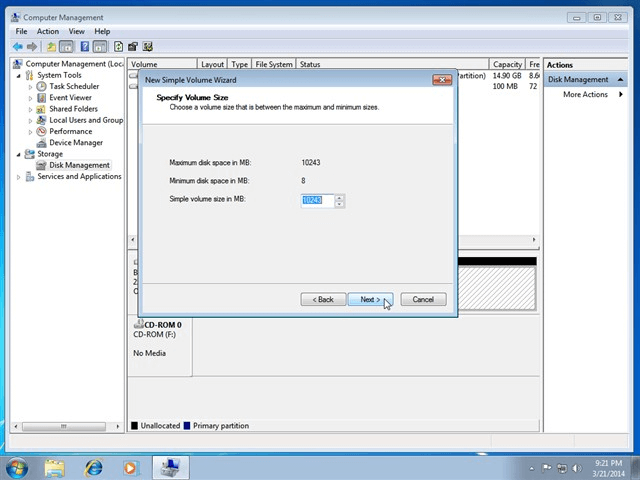
Task: Click the Action Center flag tray icon
Action: pyautogui.click(x=547, y=468)
